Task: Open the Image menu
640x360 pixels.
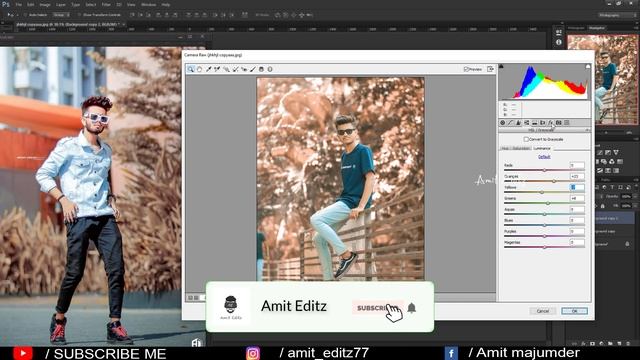Action: (45, 4)
